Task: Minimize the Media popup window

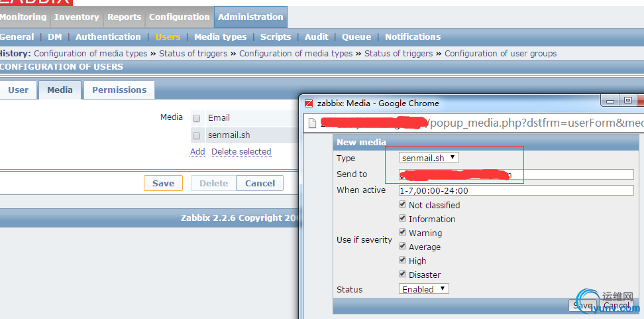Action: 610,101
